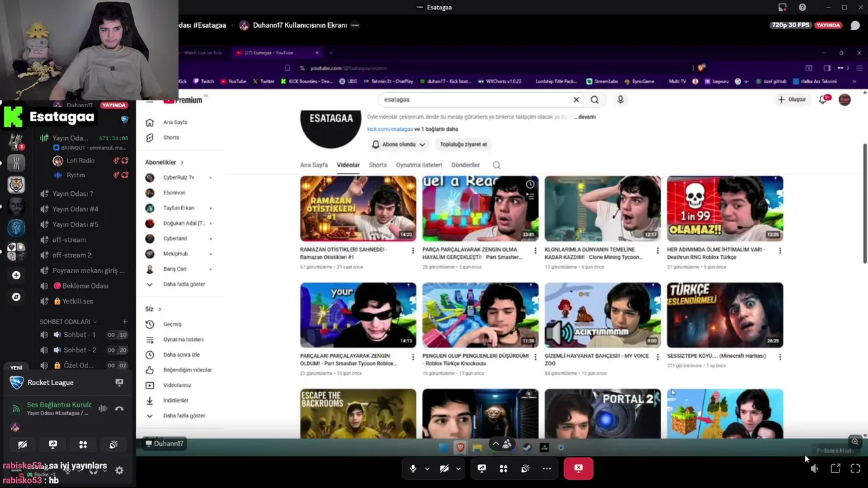Screen dimensions: 868x488
Task: Click share screen icon beside Rocket League
Action: (x=119, y=382)
